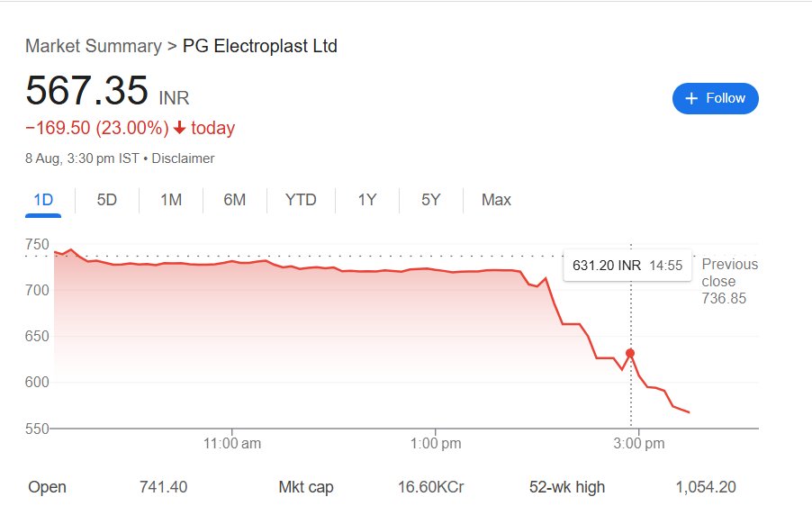Screen dimensions: 812x506
Task: Click the Previous close 736.85 label
Action: [729, 282]
